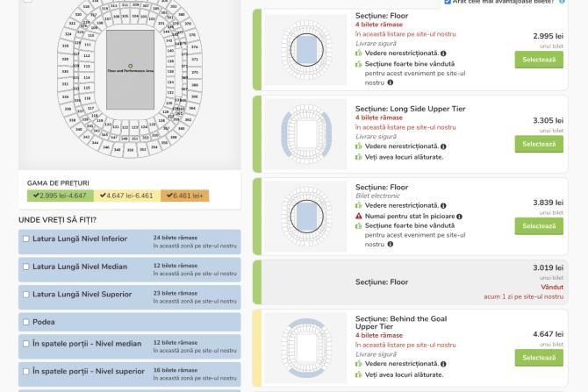Filter by green price range 2.995 lei-4.647
Image resolution: width=588 pixels, height=392 pixels.
[x=58, y=196]
